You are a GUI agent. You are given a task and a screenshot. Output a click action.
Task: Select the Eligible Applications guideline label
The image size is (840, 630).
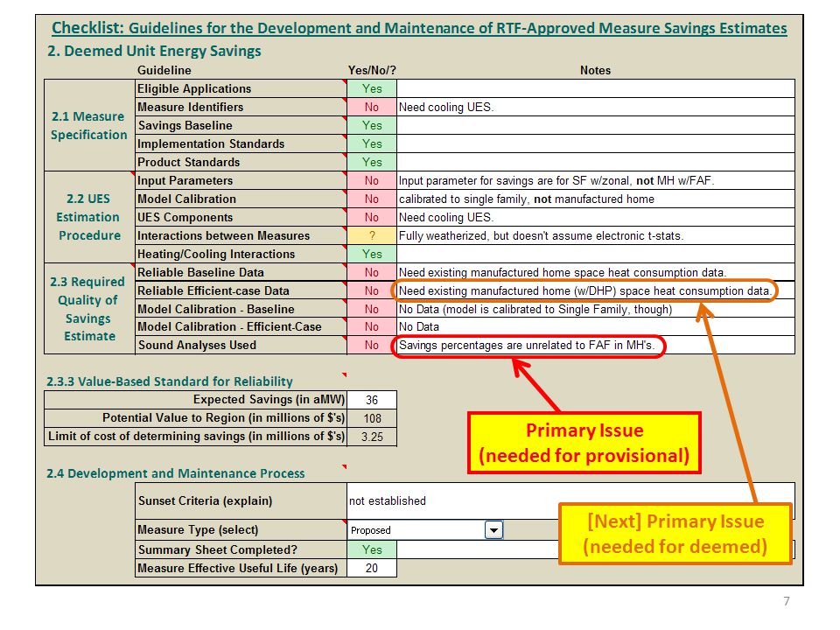pos(241,89)
